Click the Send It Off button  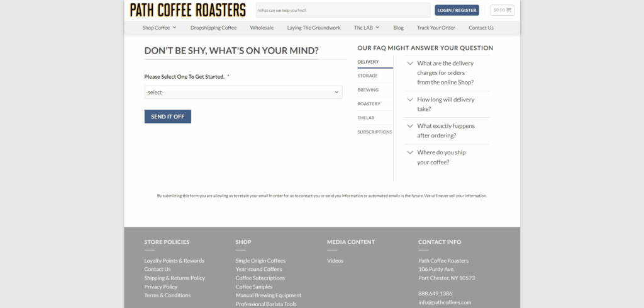click(167, 117)
